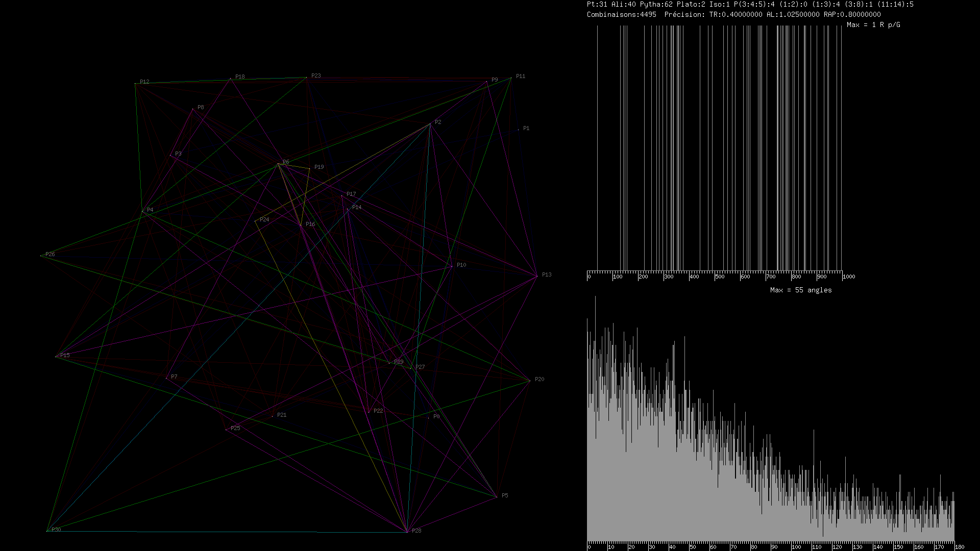Pick the P27 point label

click(x=420, y=367)
